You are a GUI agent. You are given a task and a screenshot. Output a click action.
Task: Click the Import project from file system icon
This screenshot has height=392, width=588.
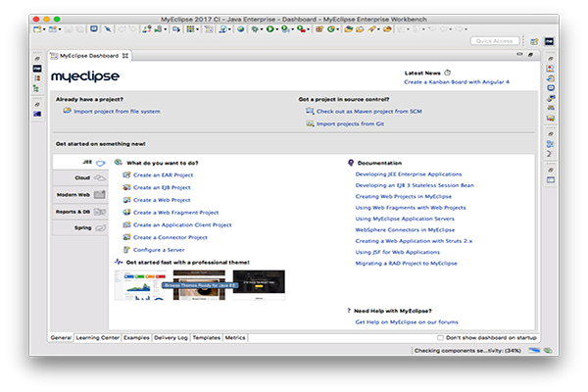(67, 111)
